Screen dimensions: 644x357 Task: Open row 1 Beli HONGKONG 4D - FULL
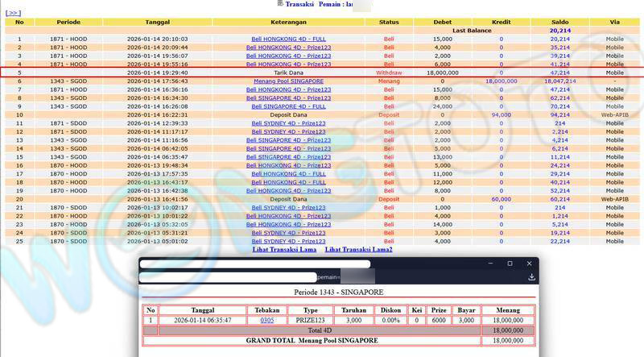(x=288, y=39)
